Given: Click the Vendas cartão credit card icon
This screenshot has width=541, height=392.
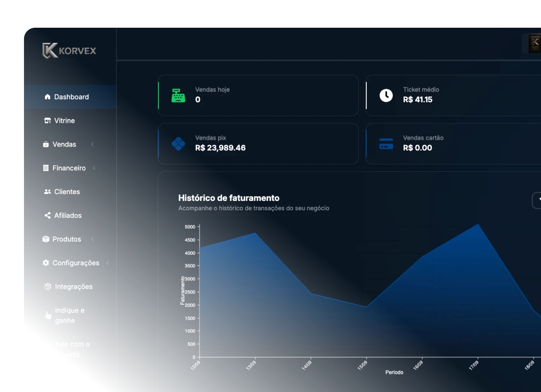Looking at the screenshot, I should (386, 144).
